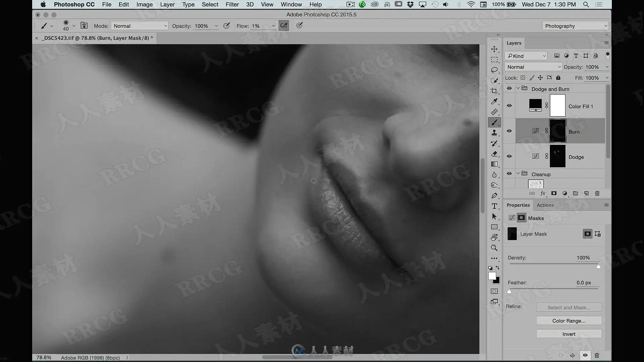This screenshot has width=644, height=362.
Task: Select the Burn layer mask thumbnail
Action: click(557, 131)
